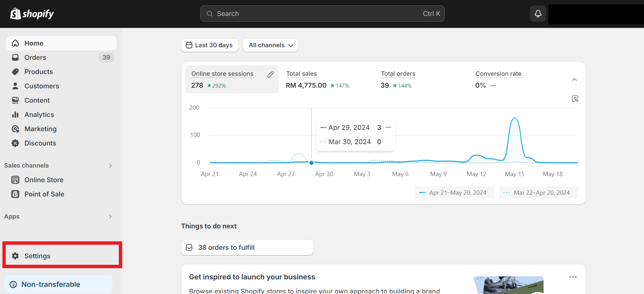Screen dimensions: 644x294
Task: Click the notifications bell icon
Action: [x=538, y=14]
